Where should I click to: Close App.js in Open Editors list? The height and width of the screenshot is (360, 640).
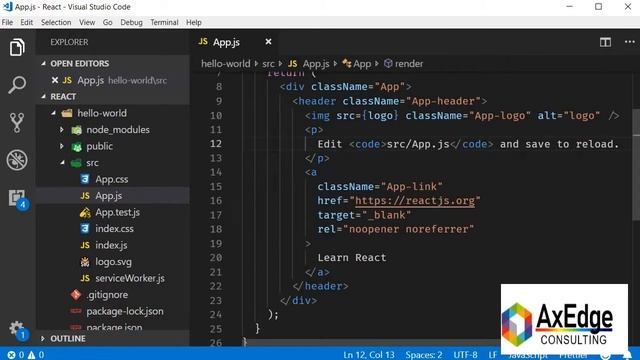coord(55,80)
